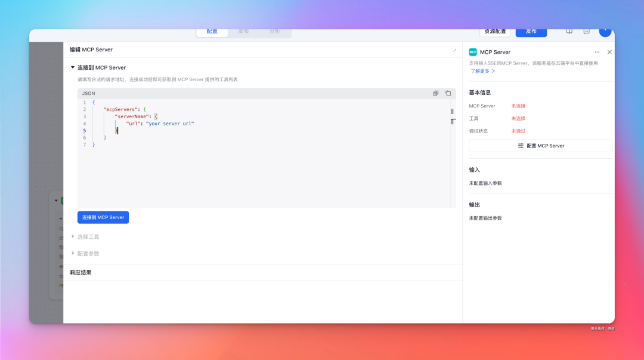The image size is (644, 360).
Task: Collapse the 连接到 MCP Server section
Action: tap(73, 67)
